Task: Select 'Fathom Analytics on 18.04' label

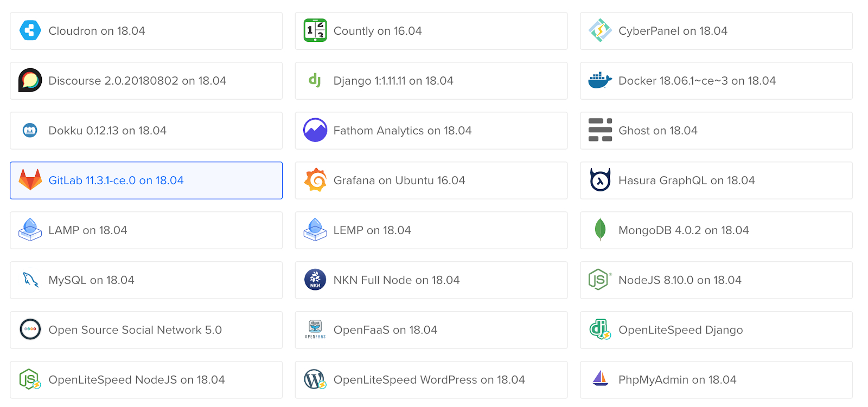Action: 403,131
